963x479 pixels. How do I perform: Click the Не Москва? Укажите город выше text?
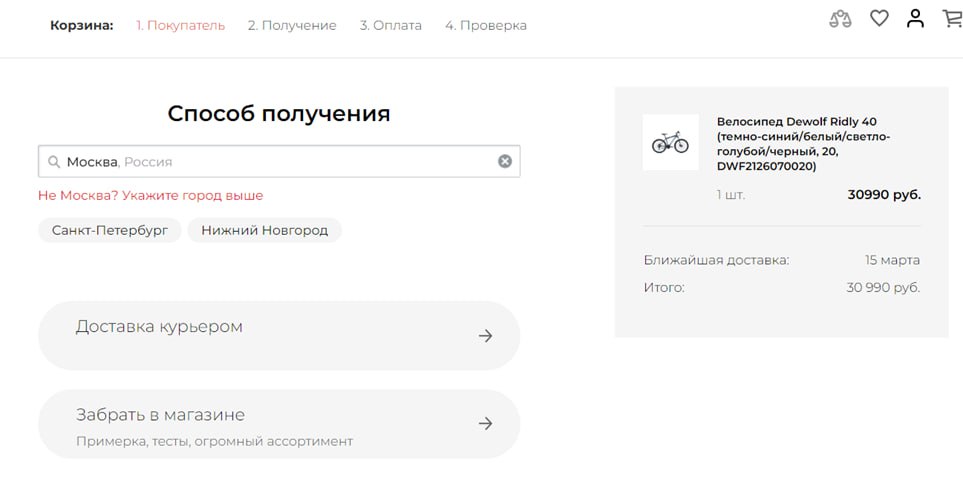point(150,195)
